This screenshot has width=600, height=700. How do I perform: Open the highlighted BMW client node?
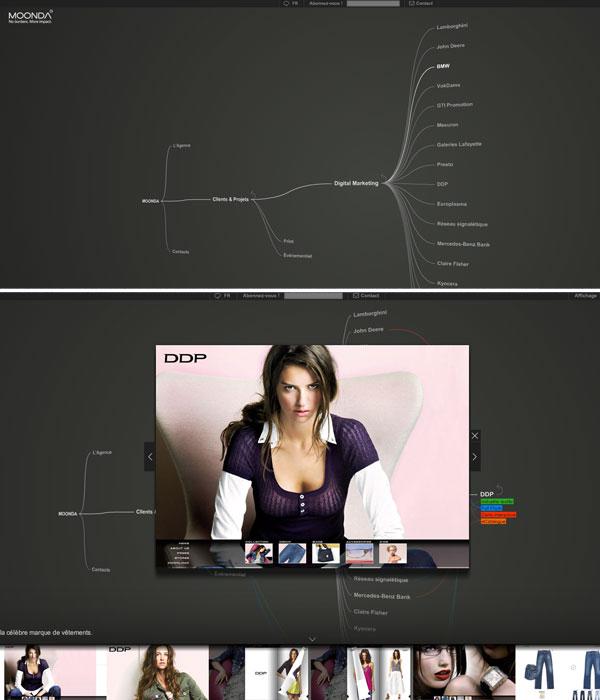click(443, 66)
